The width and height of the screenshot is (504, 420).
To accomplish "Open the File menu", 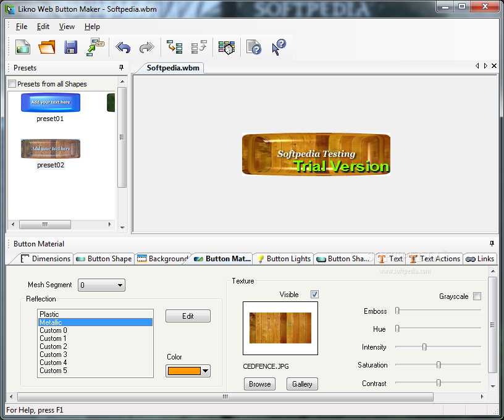I will [22, 27].
